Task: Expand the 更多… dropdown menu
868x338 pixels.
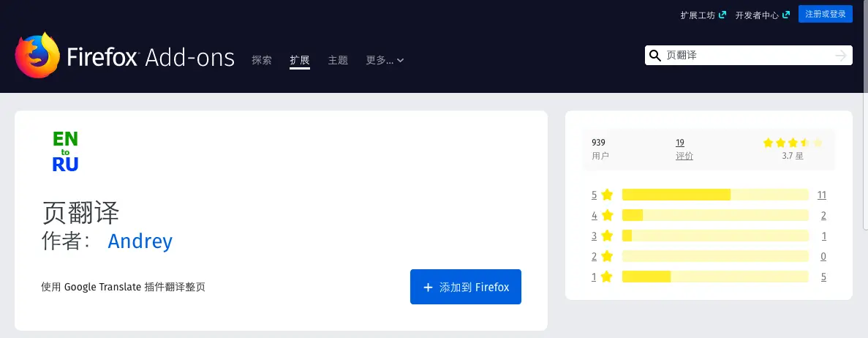Action: click(x=385, y=60)
